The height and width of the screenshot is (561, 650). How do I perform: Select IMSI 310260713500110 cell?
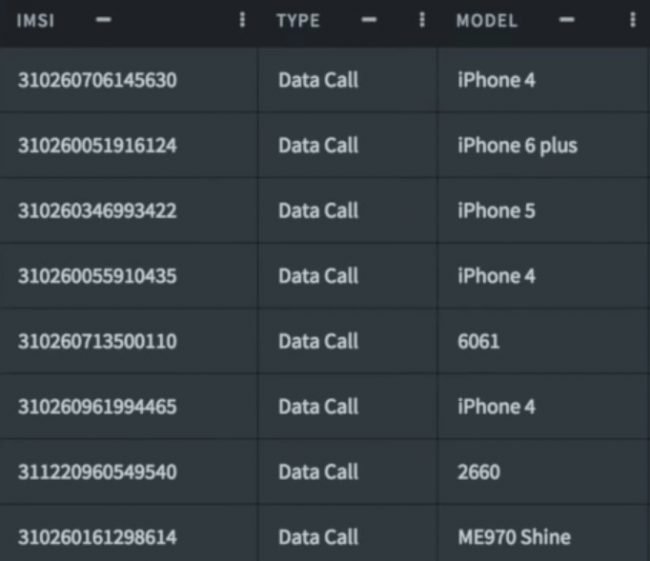click(x=97, y=341)
